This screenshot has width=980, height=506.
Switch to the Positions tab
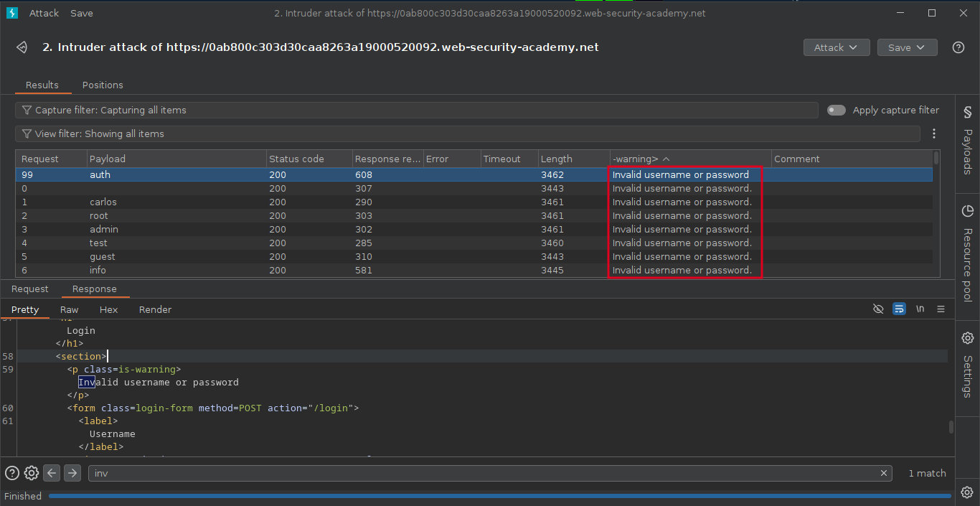tap(103, 85)
